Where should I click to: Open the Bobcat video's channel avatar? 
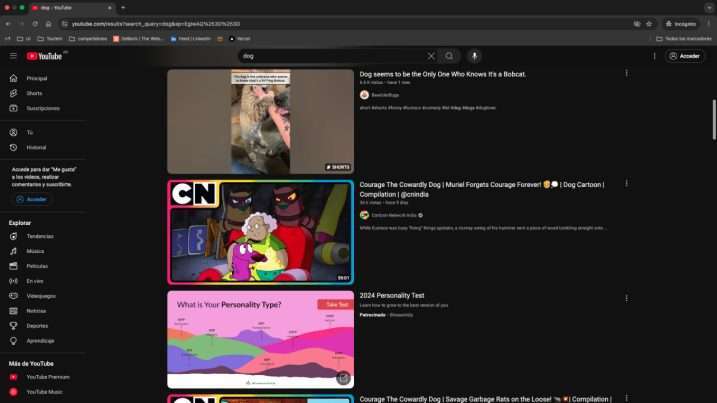point(364,95)
